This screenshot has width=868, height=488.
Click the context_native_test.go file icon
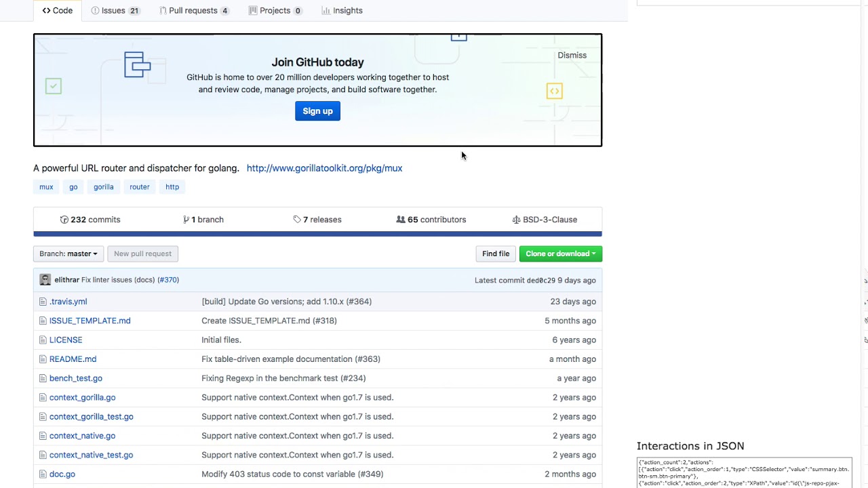click(43, 455)
